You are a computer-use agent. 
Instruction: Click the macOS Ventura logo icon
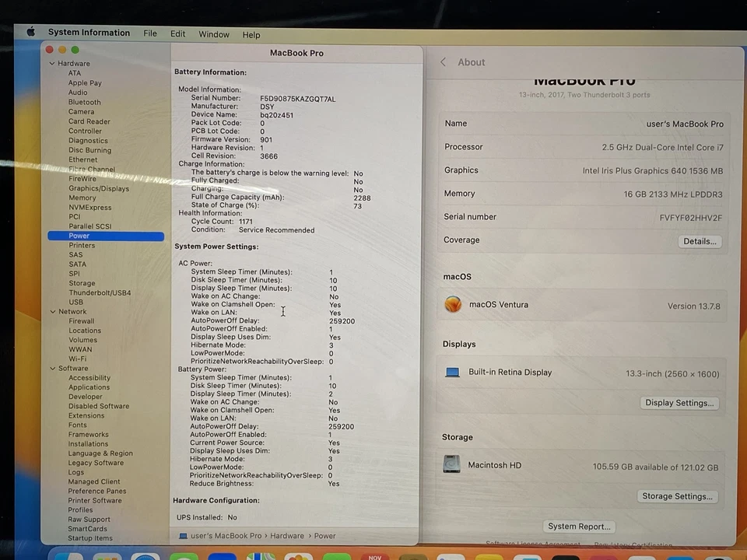[453, 305]
